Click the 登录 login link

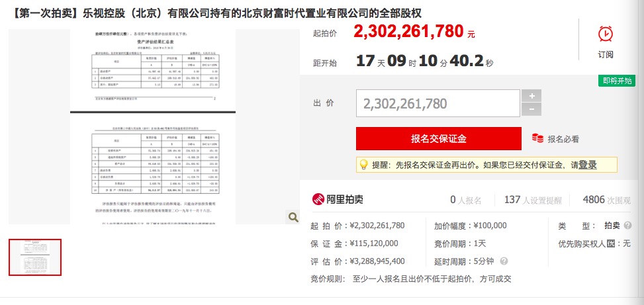[x=587, y=165]
